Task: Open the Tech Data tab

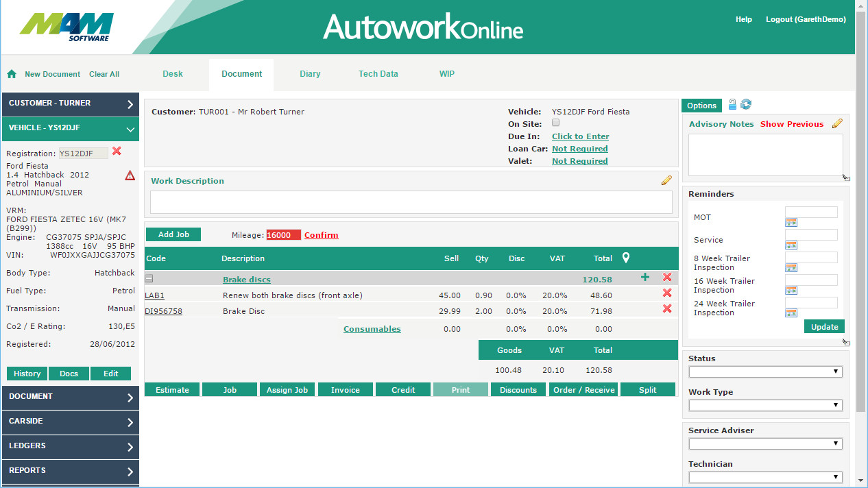Action: click(378, 74)
